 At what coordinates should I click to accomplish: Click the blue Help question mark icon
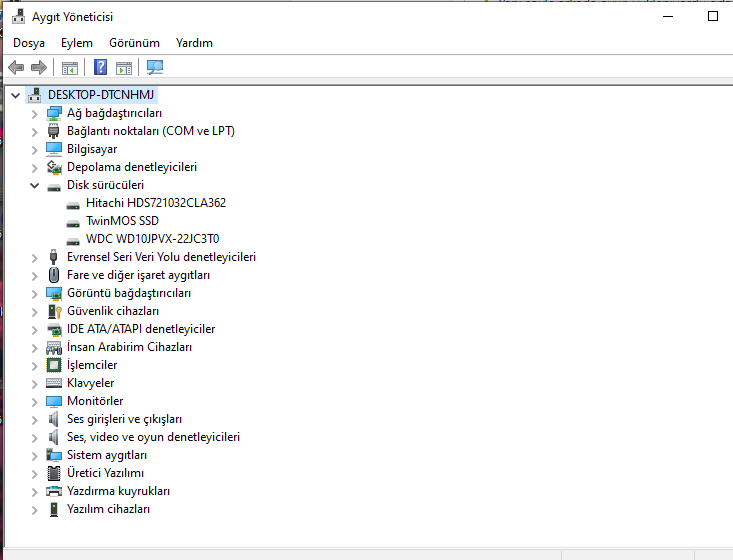pos(101,67)
